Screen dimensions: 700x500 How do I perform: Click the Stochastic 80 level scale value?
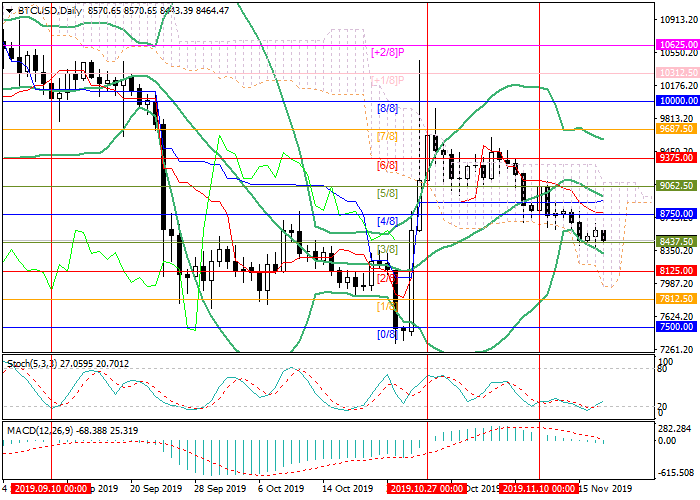point(662,369)
